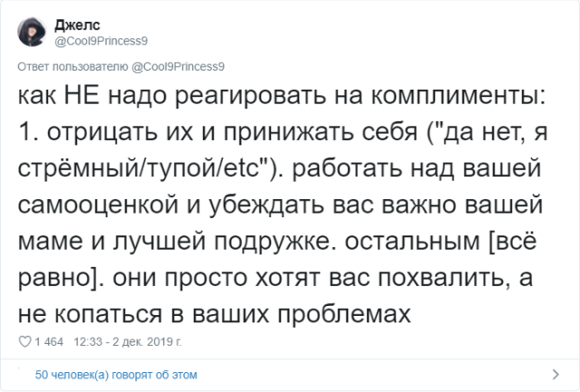Click the word "комплименты:" in the tweet
Viewport: 580px width, 392px height.
point(459,96)
